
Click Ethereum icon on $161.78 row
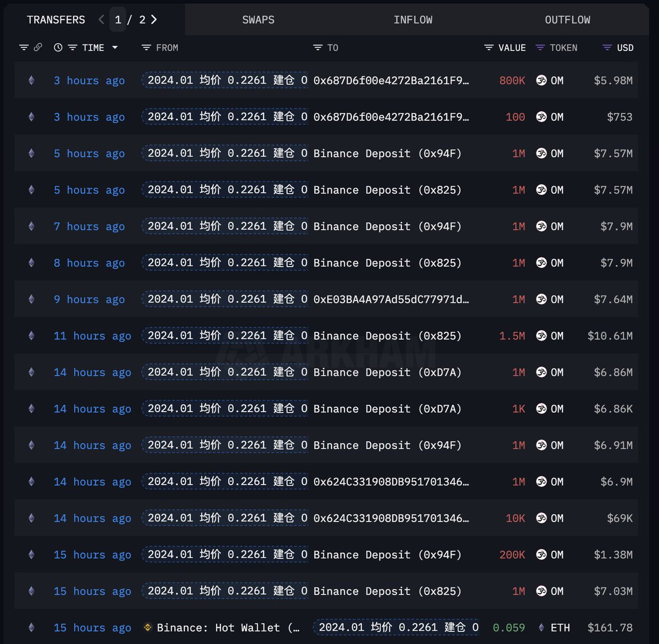click(31, 628)
